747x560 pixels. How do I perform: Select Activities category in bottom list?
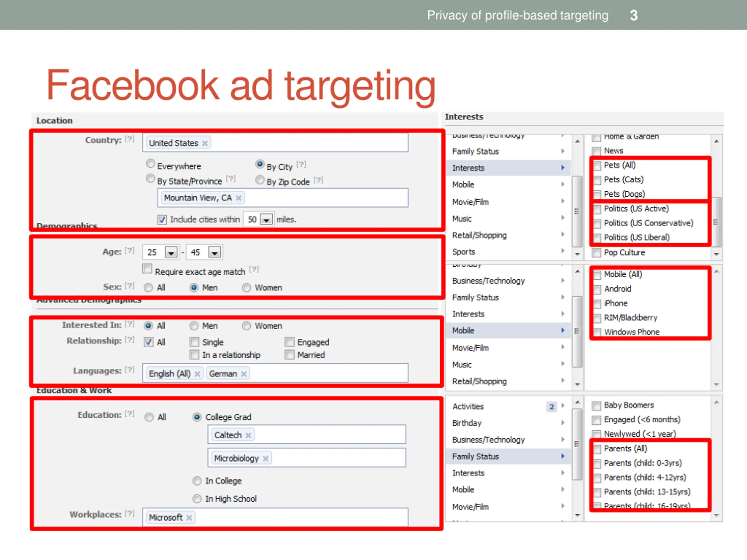point(468,406)
